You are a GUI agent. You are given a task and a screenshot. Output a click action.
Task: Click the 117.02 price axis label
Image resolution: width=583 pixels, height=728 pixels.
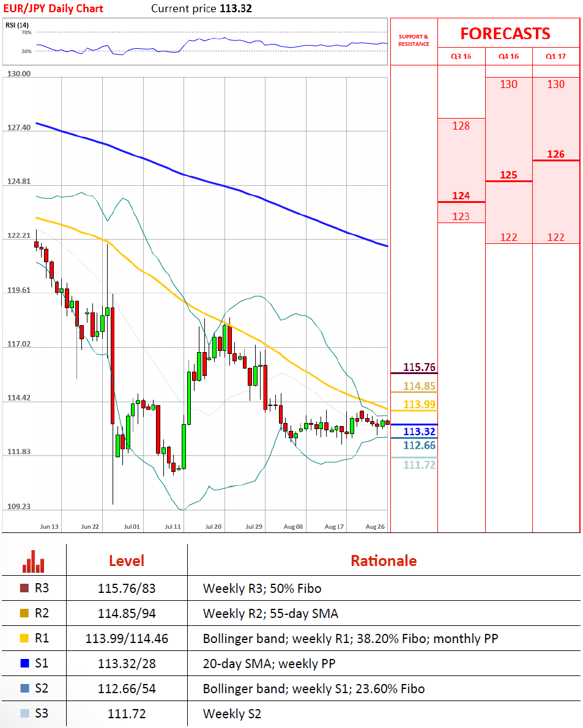click(x=19, y=344)
